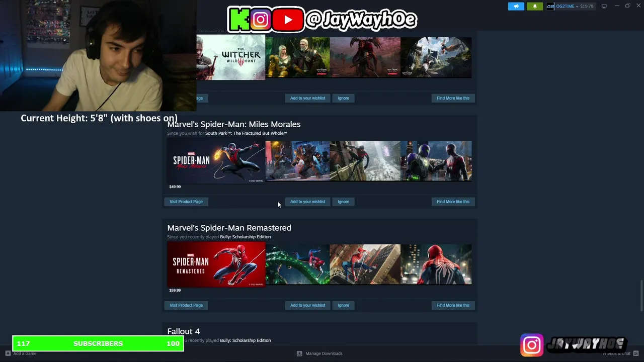Click the $19.78 wallet balance
The height and width of the screenshot is (362, 644).
pyautogui.click(x=587, y=6)
